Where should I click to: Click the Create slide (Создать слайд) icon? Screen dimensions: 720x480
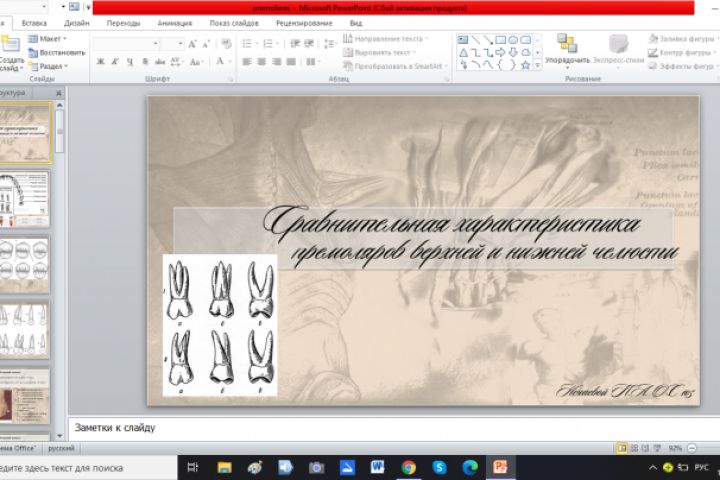pos(10,45)
